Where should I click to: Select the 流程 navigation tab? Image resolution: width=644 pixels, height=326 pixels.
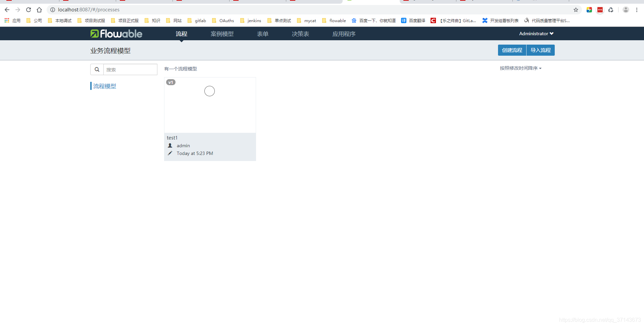[182, 34]
